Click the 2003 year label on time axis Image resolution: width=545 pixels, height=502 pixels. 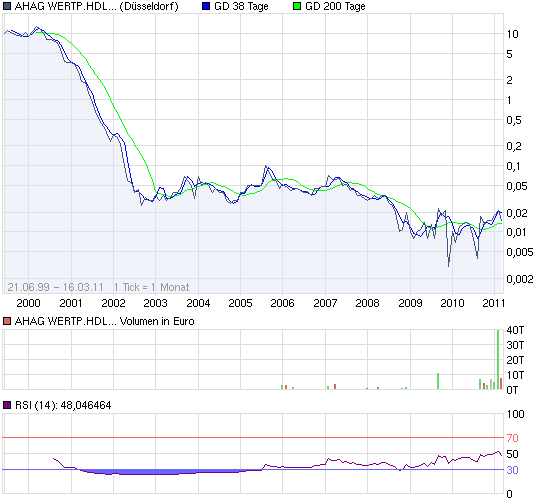[x=155, y=303]
